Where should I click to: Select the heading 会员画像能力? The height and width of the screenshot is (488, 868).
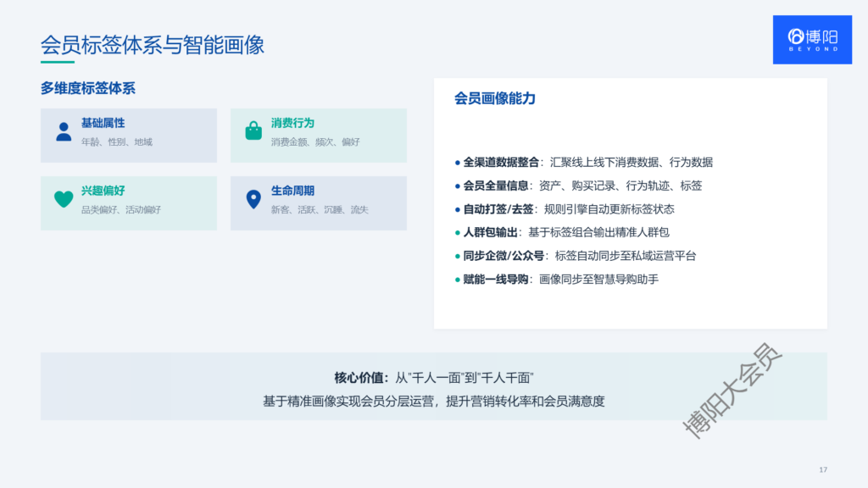tap(495, 98)
